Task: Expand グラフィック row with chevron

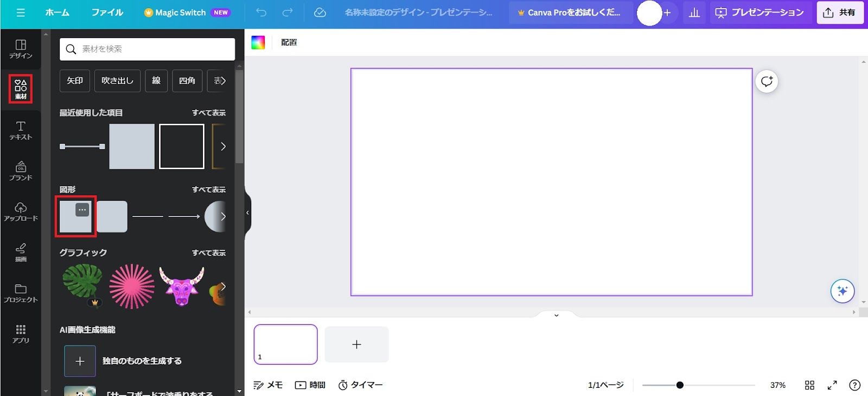Action: [x=223, y=286]
